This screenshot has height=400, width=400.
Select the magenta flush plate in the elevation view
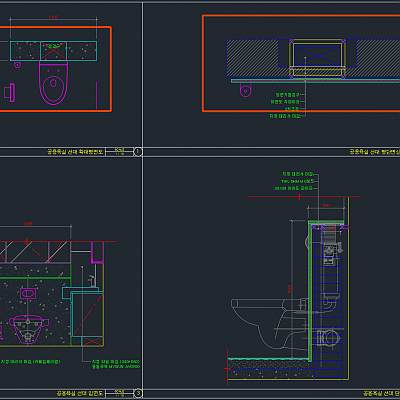tap(28, 294)
